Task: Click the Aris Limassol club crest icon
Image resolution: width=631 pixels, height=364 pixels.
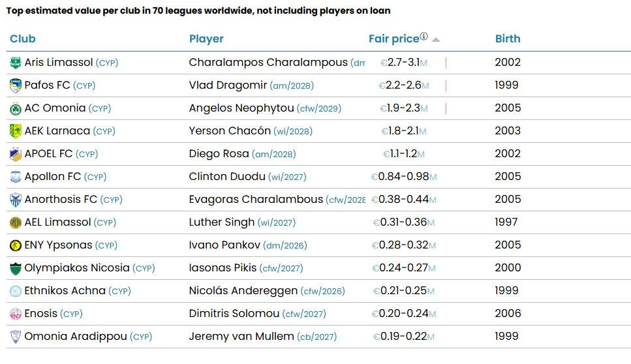Action: coord(16,63)
